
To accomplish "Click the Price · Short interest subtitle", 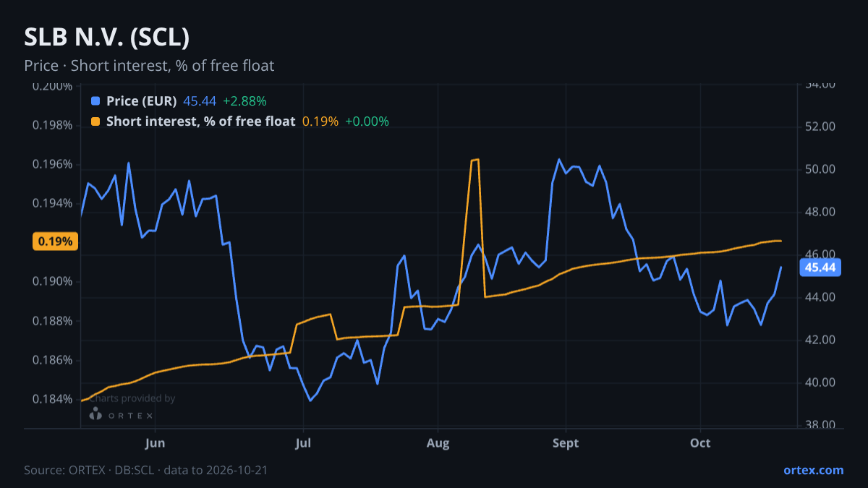I will pyautogui.click(x=149, y=66).
